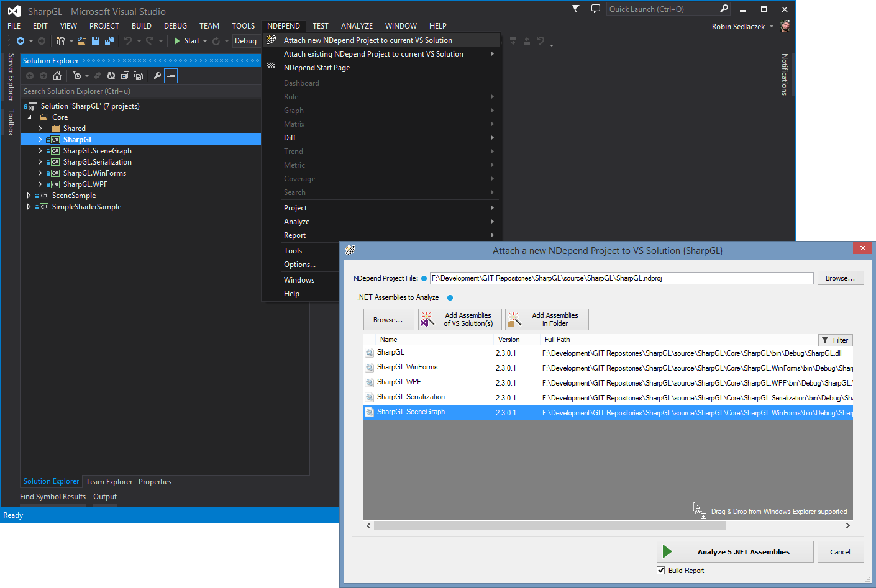Screen dimensions: 876x588
Task: Click the info icon beside NDepend Project File
Action: [424, 279]
